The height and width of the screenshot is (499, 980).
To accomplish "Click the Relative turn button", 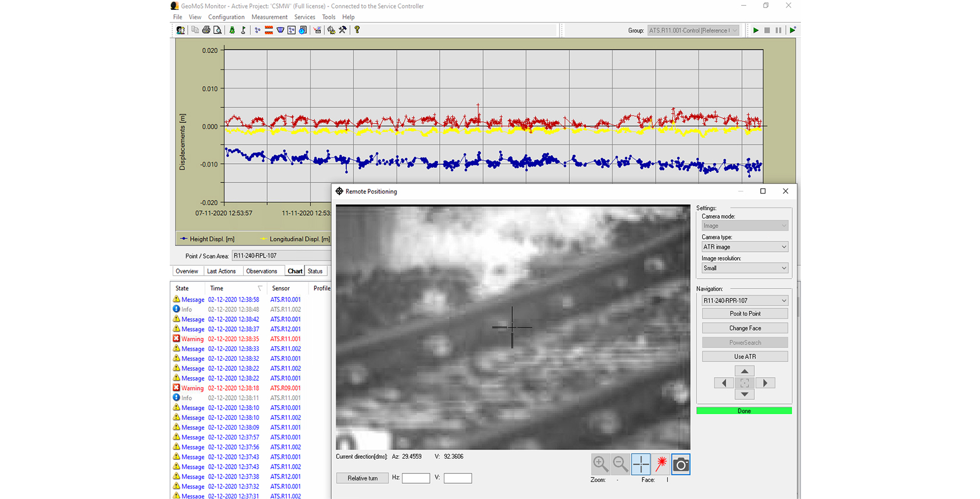I will [x=362, y=478].
